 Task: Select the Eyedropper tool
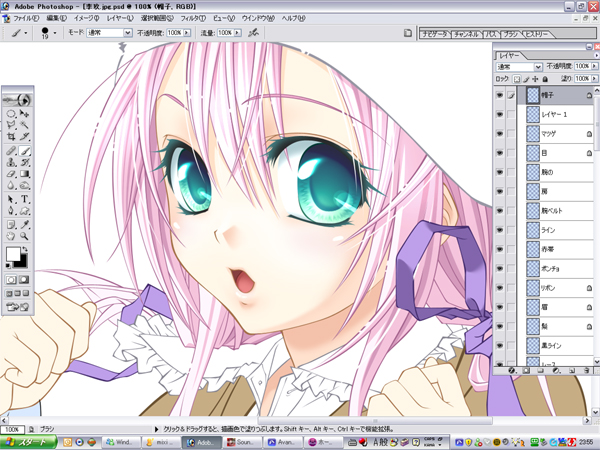(x=24, y=225)
